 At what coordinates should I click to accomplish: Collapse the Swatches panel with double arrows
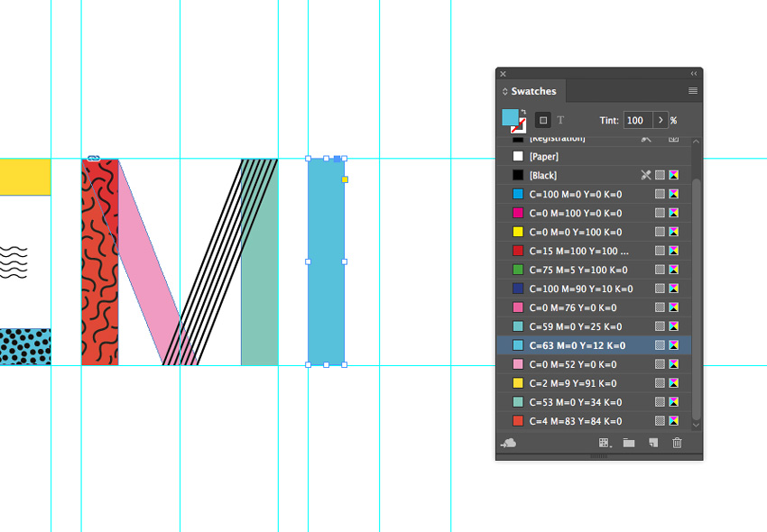pos(694,74)
